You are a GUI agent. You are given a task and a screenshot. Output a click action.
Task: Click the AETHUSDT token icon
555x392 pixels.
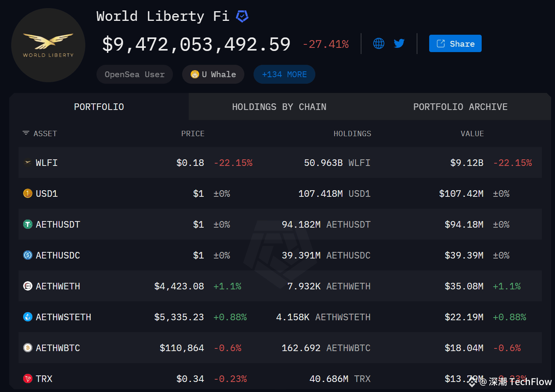click(28, 224)
